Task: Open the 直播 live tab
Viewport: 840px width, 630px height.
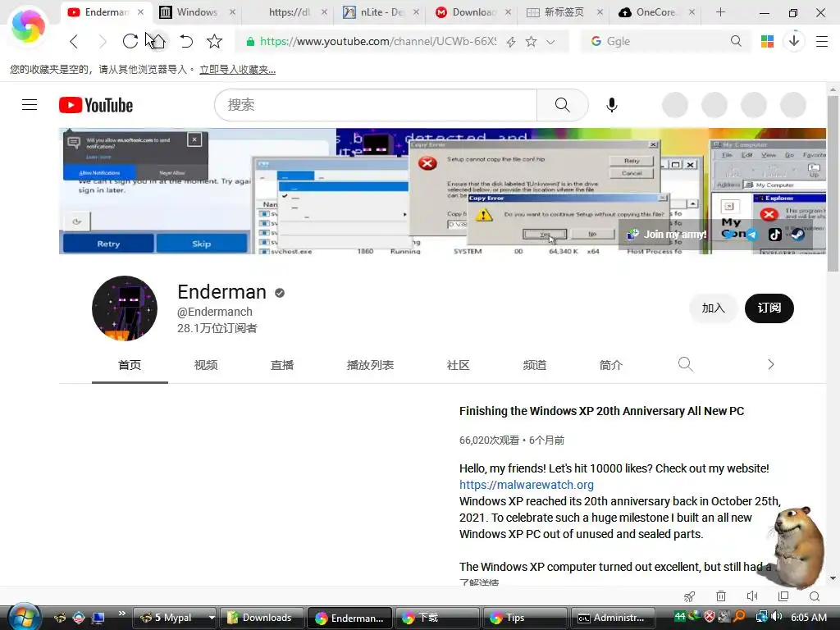Action: point(282,365)
